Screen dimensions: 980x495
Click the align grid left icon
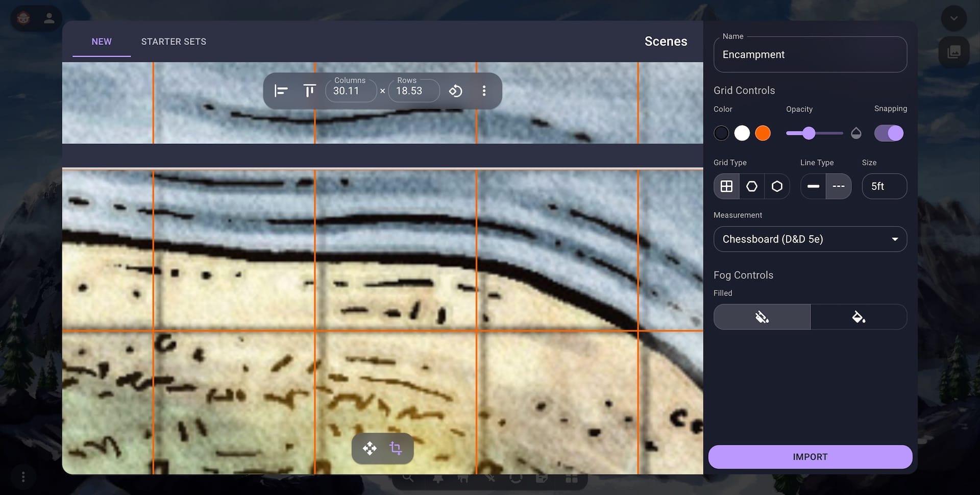281,91
